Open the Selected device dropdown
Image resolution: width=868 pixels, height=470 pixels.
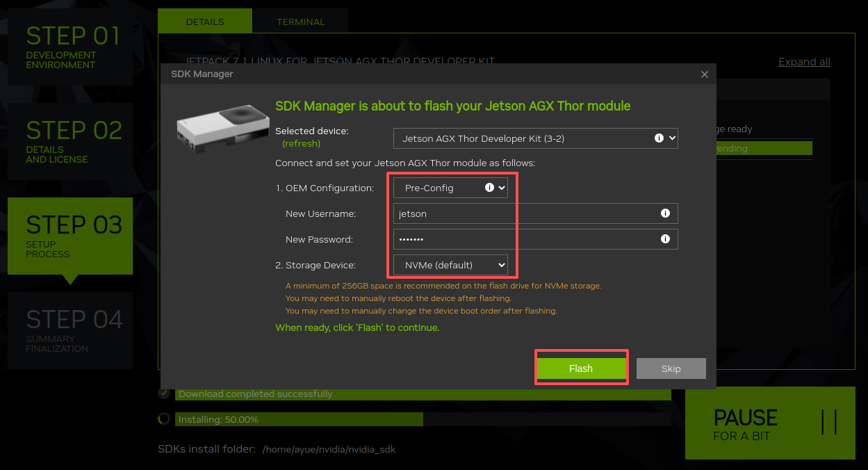pos(535,138)
